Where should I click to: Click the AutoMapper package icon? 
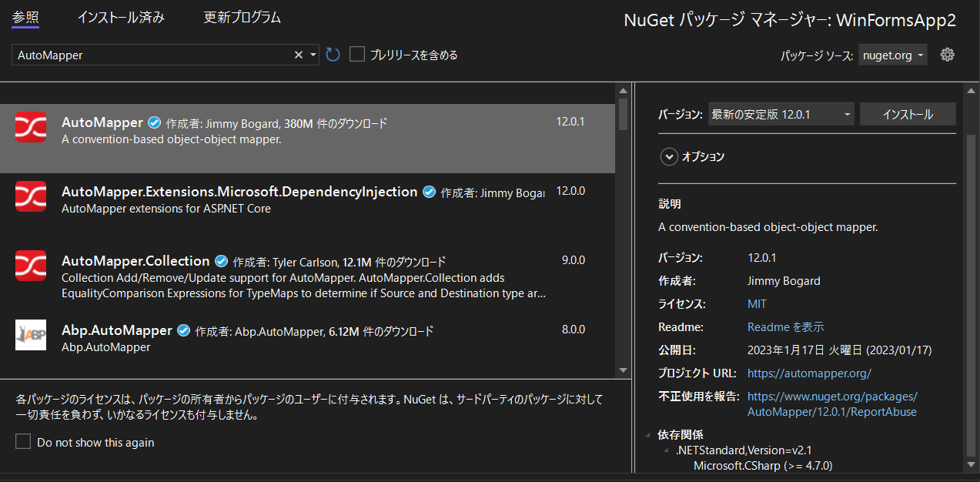(31, 128)
